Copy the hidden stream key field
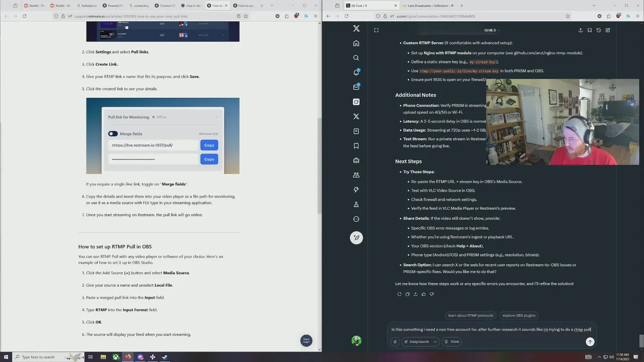644x362 pixels. pos(209,159)
